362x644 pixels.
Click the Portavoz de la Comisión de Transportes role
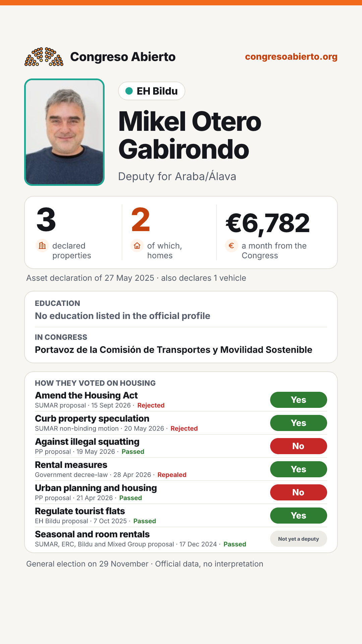(x=174, y=350)
